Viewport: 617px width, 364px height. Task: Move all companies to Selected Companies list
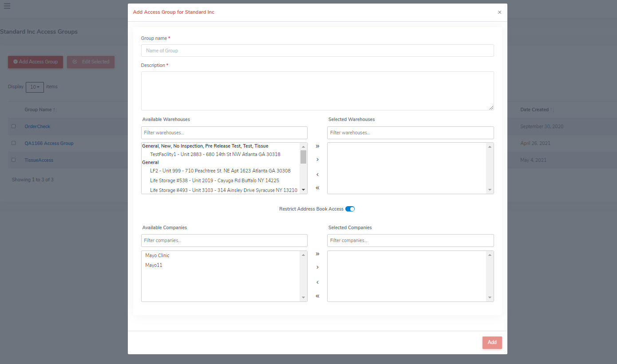tap(317, 254)
